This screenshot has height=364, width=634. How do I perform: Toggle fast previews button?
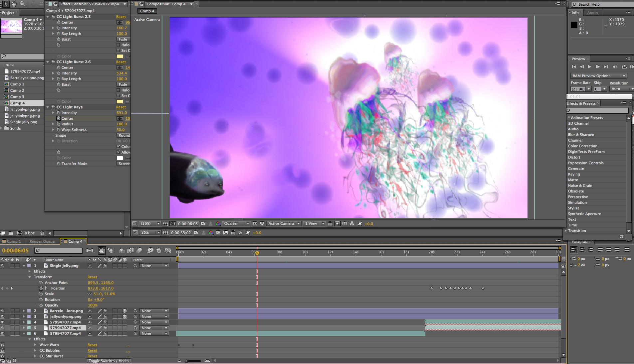337,224
